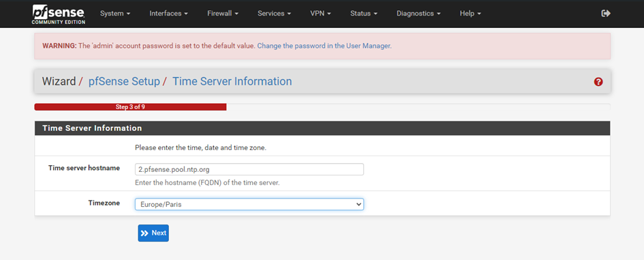The width and height of the screenshot is (644, 260).
Task: Open the Status menu
Action: (x=363, y=14)
